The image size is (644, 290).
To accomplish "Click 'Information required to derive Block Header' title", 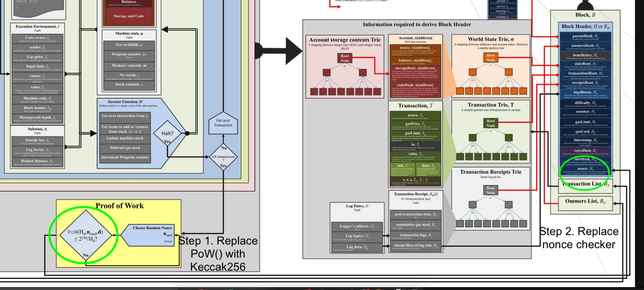I will (x=417, y=25).
